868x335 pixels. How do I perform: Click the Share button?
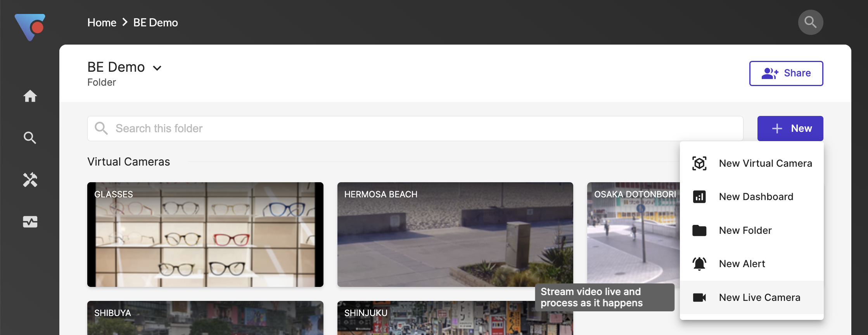pos(786,73)
